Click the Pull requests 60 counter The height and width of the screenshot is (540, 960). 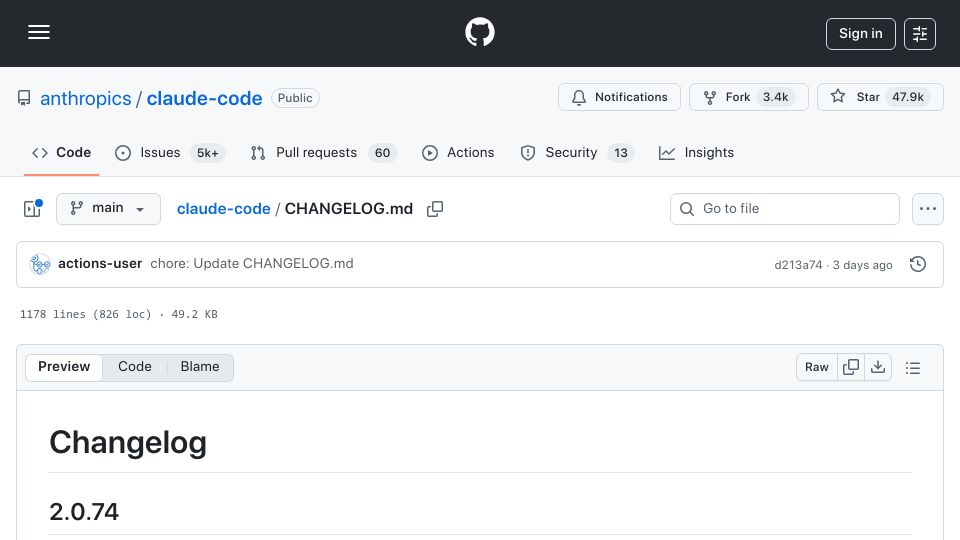click(x=383, y=153)
